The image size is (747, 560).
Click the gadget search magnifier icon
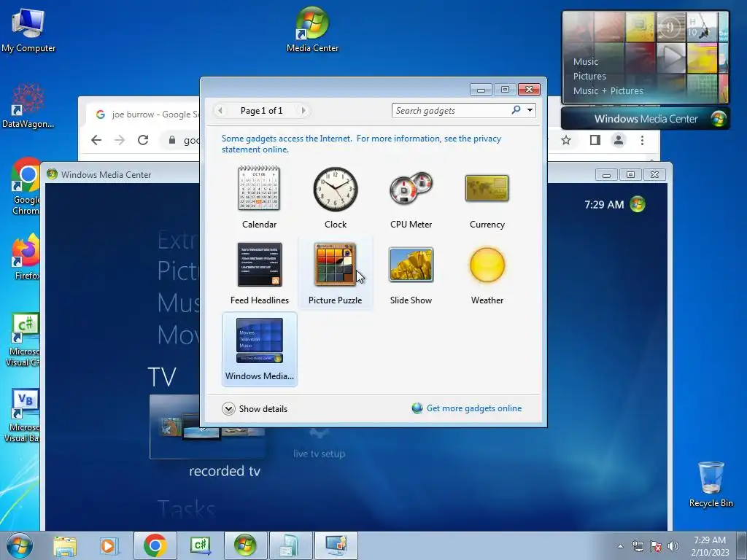516,110
